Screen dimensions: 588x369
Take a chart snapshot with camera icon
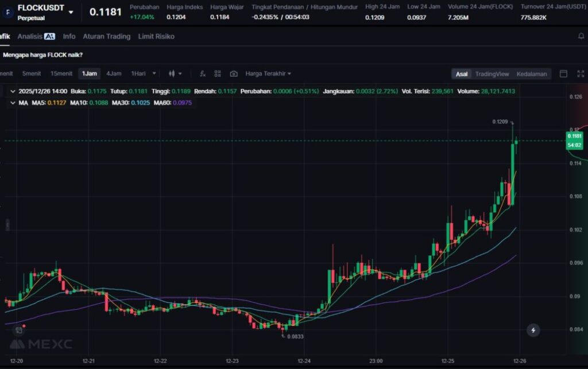point(234,74)
